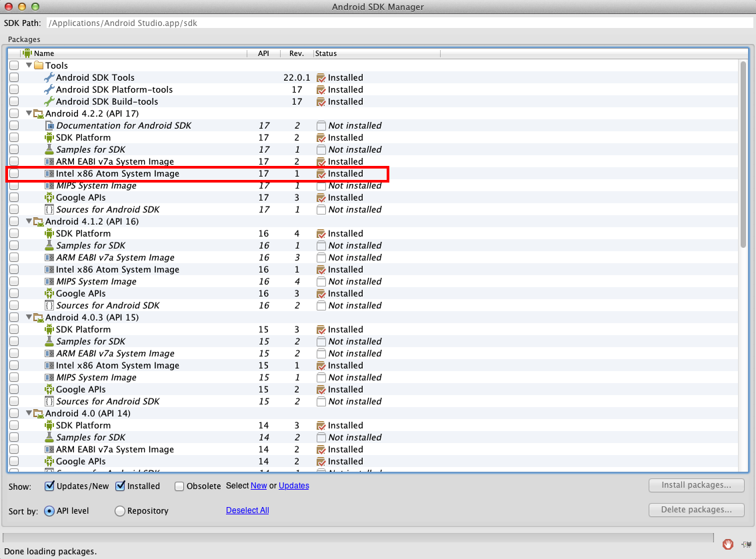
Task: Click the Android icon in the Name column header
Action: (27, 53)
